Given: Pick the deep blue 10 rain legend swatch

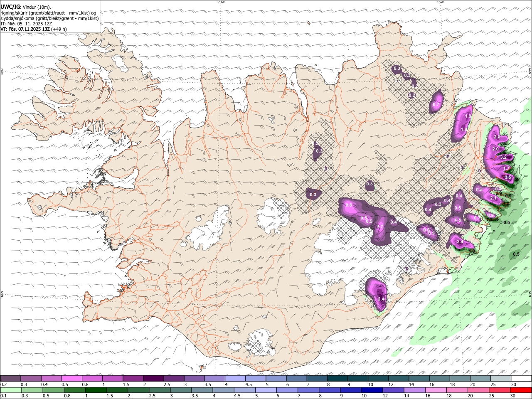Looking at the screenshot, I should tap(372, 390).
